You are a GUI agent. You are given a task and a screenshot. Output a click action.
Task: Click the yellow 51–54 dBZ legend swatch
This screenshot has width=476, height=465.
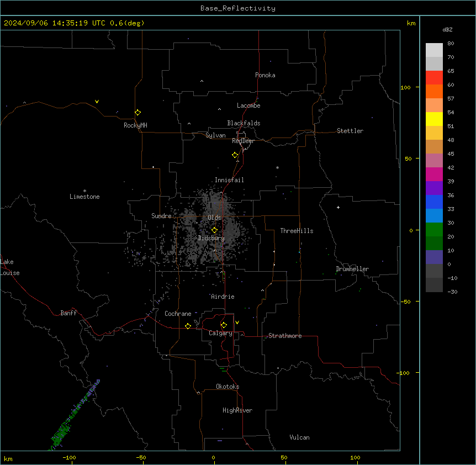point(434,119)
